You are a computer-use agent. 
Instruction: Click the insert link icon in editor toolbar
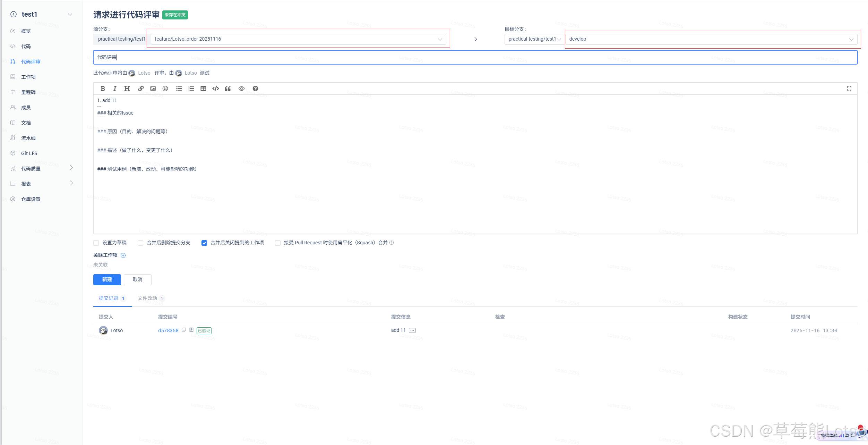(x=141, y=89)
